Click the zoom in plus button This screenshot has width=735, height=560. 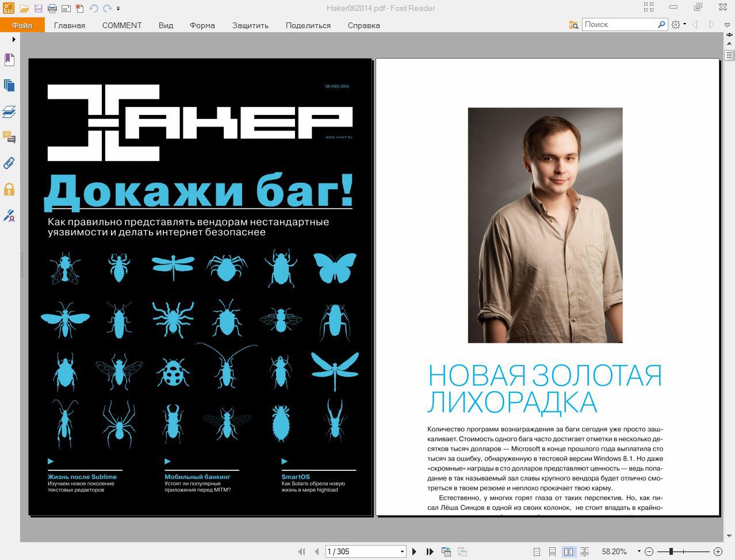[x=718, y=551]
